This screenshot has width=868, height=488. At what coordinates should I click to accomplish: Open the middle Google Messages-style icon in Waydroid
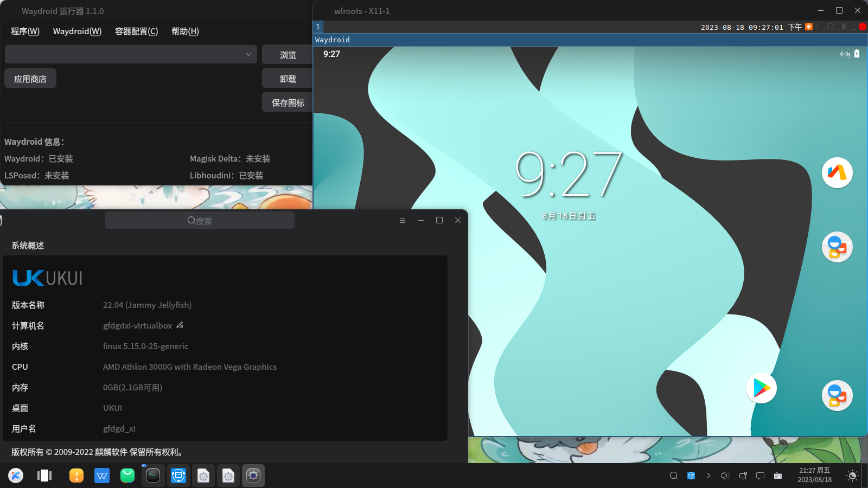coord(837,247)
